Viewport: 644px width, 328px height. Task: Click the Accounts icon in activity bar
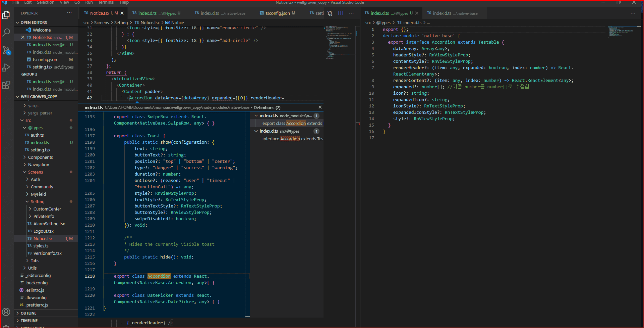pyautogui.click(x=6, y=312)
